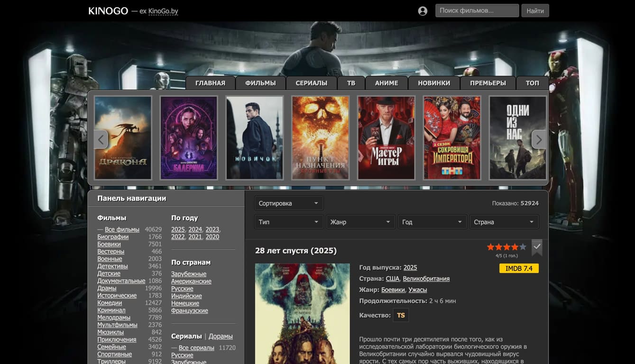Open Зарубежные under По странам
Image resolution: width=635 pixels, height=364 pixels.
[189, 274]
